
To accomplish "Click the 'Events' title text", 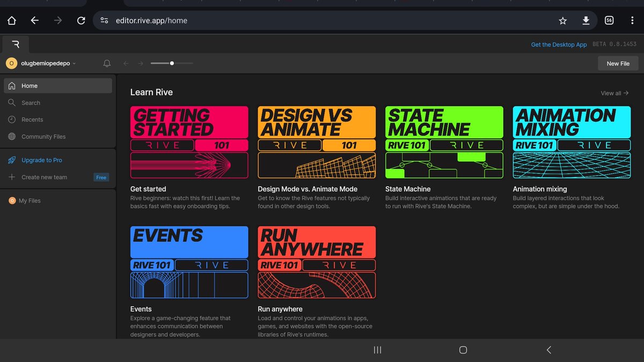I will (141, 309).
